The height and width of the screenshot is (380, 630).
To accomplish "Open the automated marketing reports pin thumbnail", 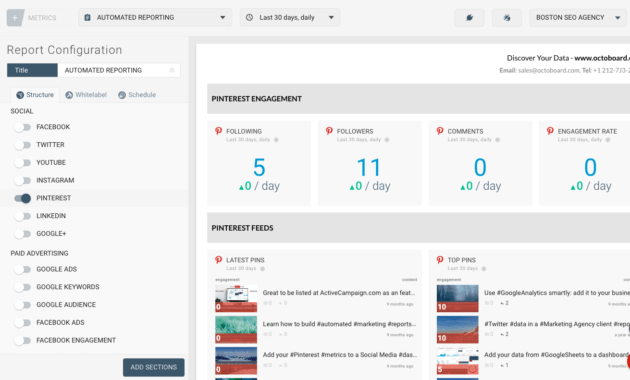I will click(236, 329).
